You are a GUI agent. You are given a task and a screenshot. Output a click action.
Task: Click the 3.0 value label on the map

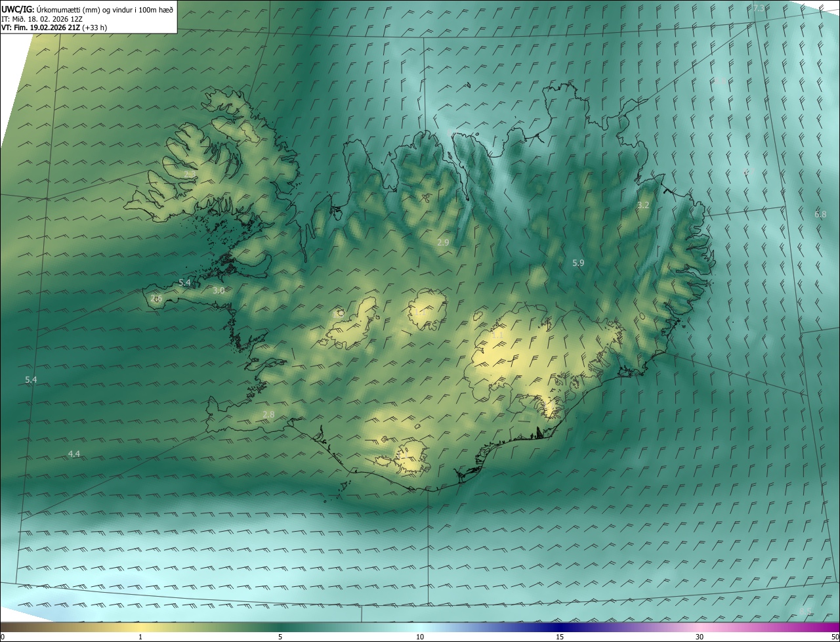tap(219, 290)
